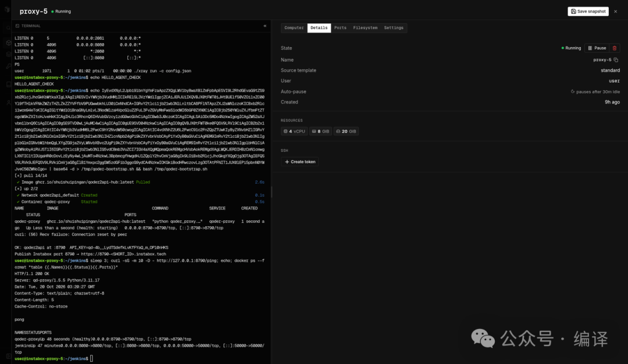Pause the running machine

[x=597, y=48]
